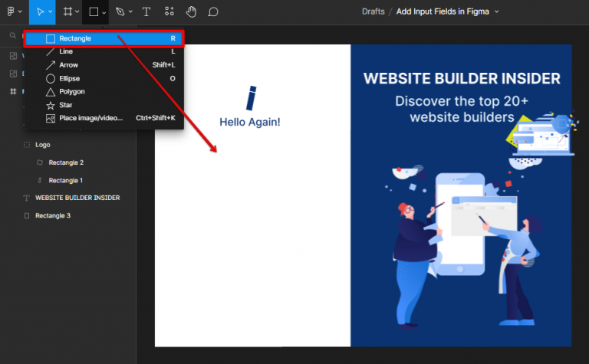
Task: Open the Resources components icon
Action: [169, 11]
